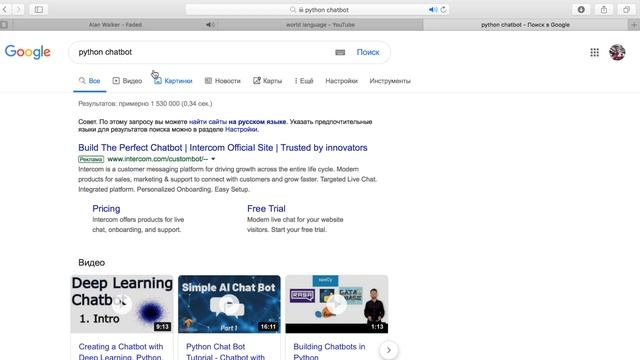Open the Google apps grid
The width and height of the screenshot is (640, 360).
pos(594,52)
